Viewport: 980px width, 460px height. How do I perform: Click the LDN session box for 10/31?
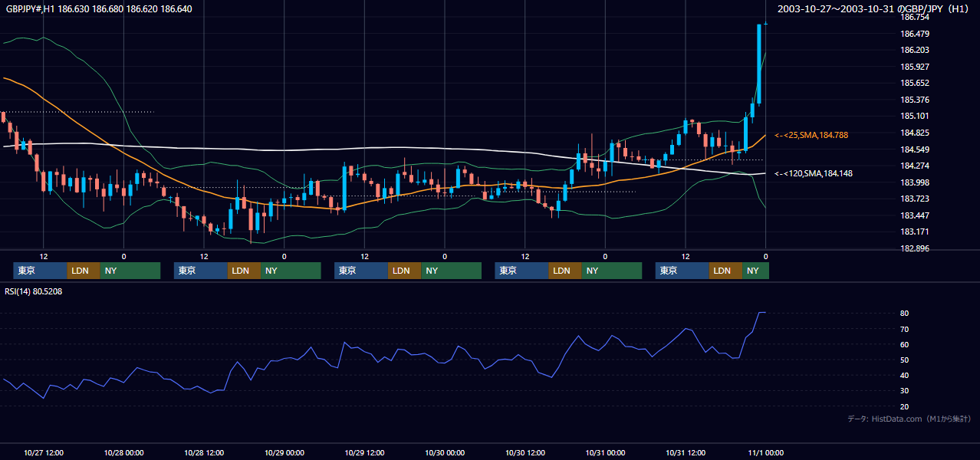pos(725,271)
